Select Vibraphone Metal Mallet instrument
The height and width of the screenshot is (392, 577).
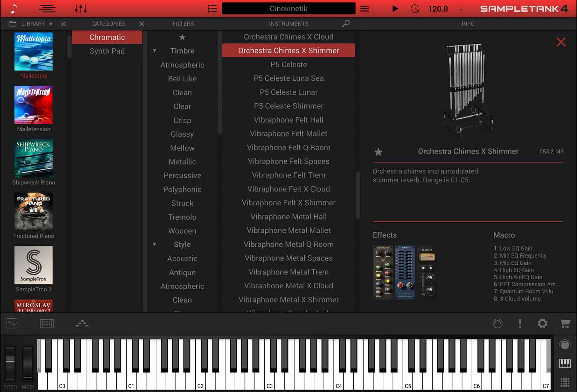pyautogui.click(x=288, y=230)
